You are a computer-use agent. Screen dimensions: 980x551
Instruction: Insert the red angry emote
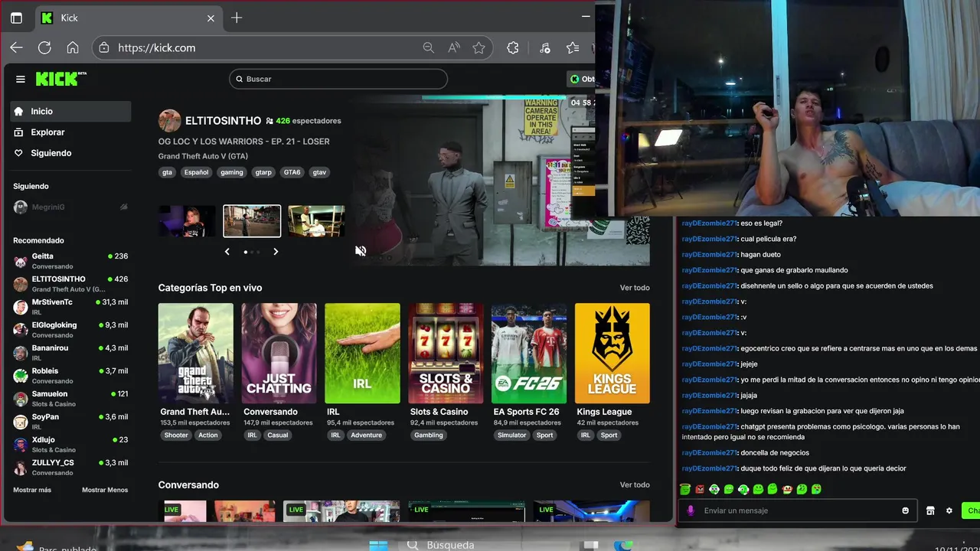pos(699,489)
